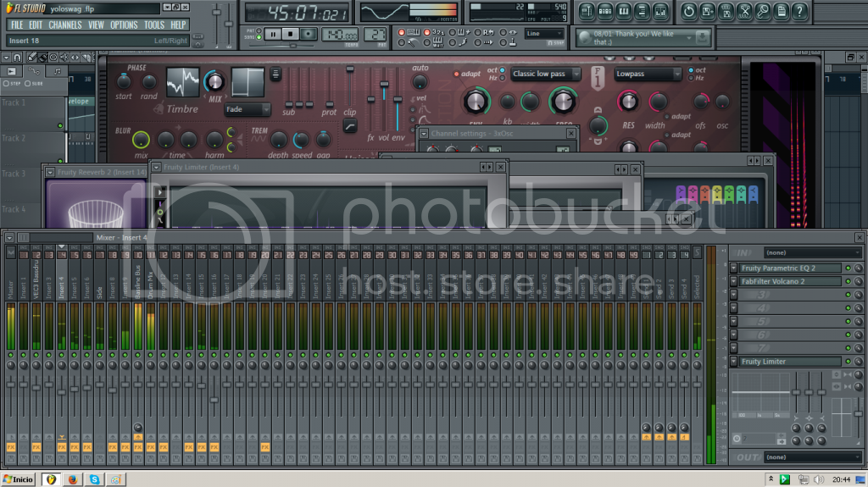Click the transport record button
Screen dimensions: 868x487
pos(309,35)
